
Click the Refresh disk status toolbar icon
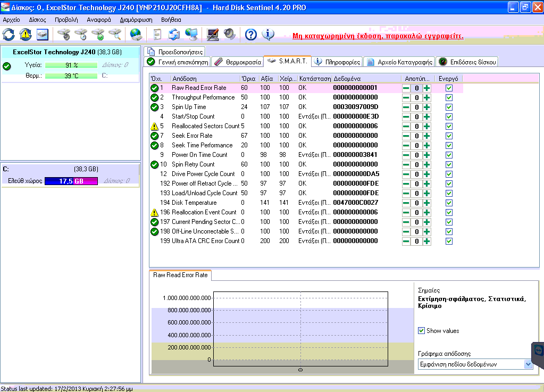tap(9, 35)
